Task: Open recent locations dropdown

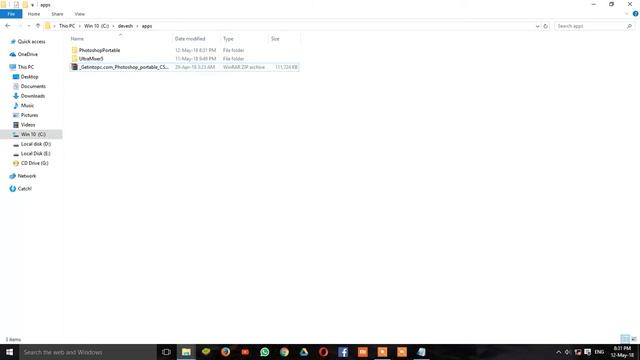Action: coord(29,26)
